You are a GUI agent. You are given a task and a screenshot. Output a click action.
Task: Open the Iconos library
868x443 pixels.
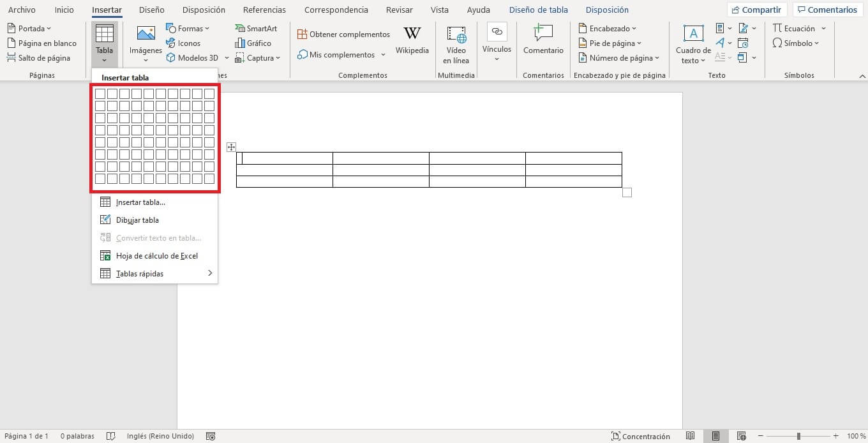(x=183, y=43)
